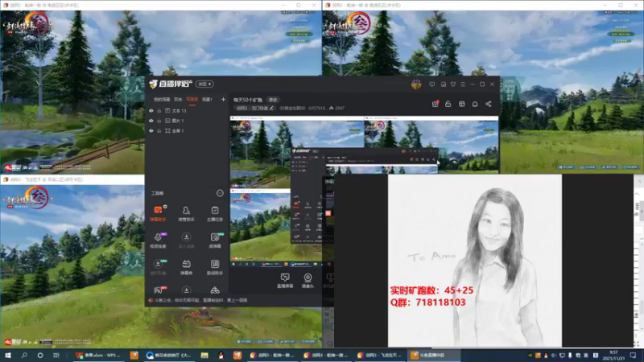Click the download tool icon beside PK
The width and height of the screenshot is (644, 362).
pyautogui.click(x=186, y=290)
